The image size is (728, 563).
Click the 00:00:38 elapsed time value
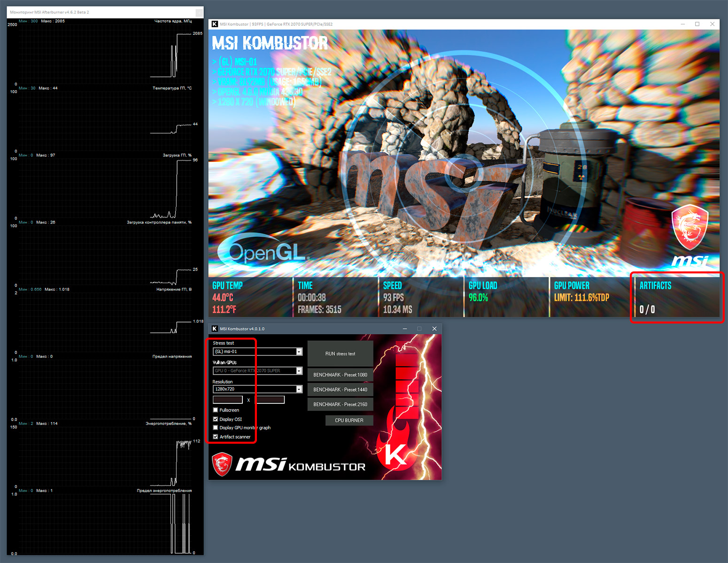(312, 298)
